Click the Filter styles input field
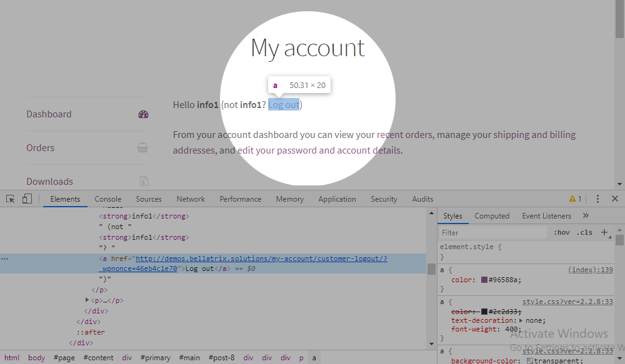This screenshot has width=625, height=364. point(492,233)
